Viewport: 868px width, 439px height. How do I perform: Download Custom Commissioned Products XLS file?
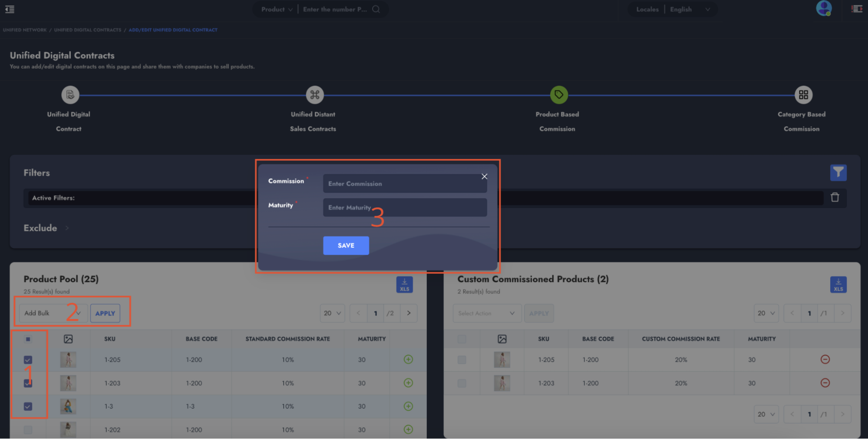pyautogui.click(x=838, y=285)
